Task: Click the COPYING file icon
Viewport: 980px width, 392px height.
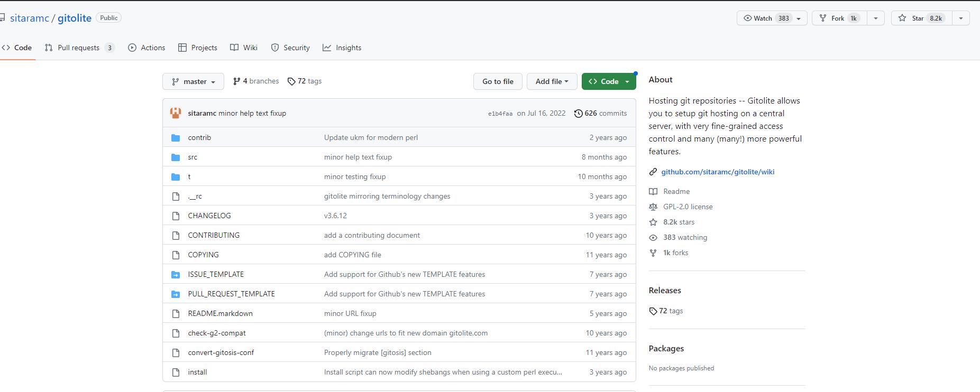Action: [176, 255]
